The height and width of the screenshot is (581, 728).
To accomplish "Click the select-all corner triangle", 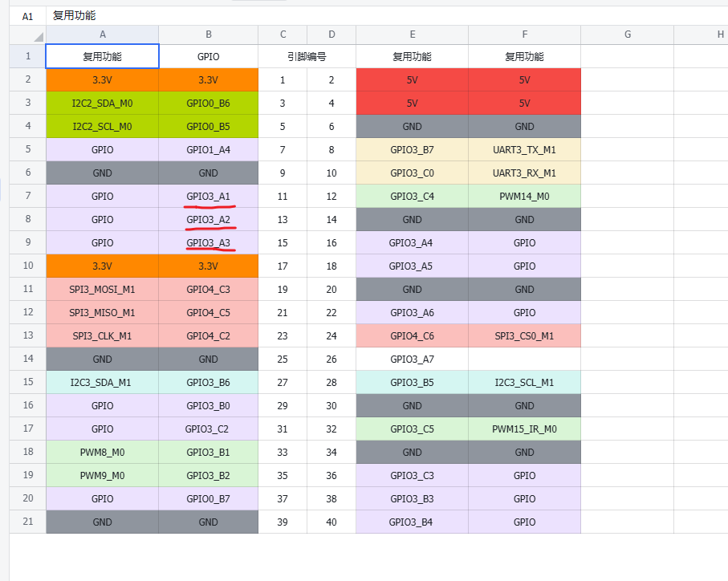I will pos(38,36).
